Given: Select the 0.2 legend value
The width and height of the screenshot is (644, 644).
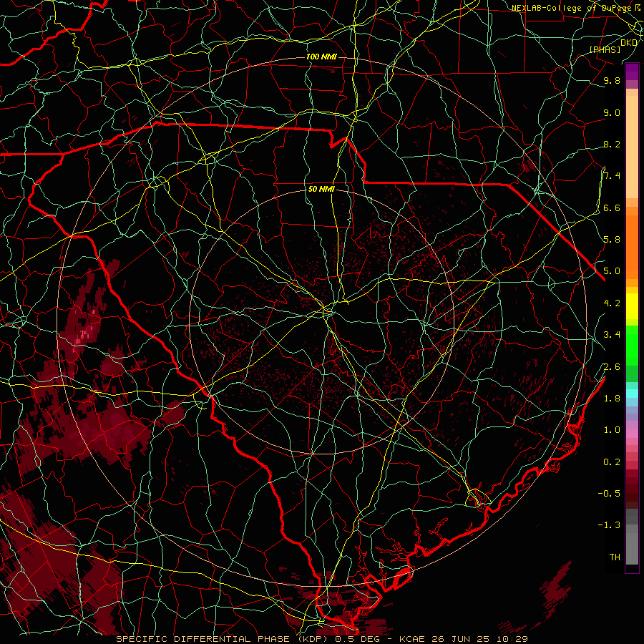Looking at the screenshot, I should click(612, 462).
